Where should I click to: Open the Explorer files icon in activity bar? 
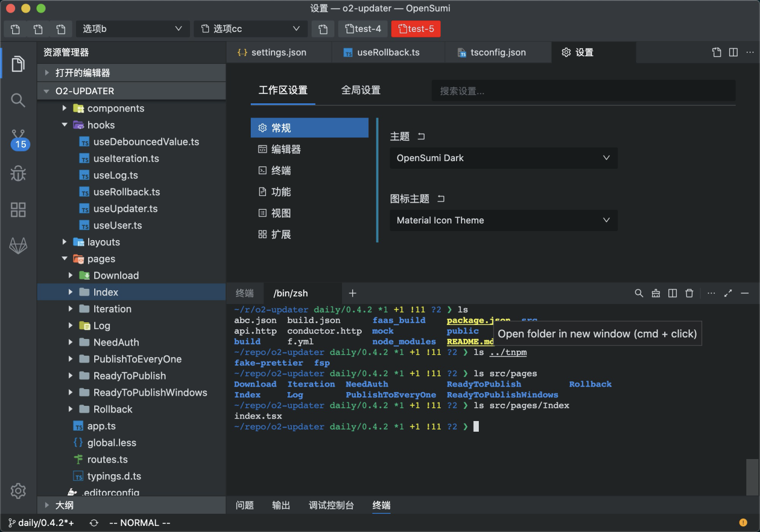point(18,64)
